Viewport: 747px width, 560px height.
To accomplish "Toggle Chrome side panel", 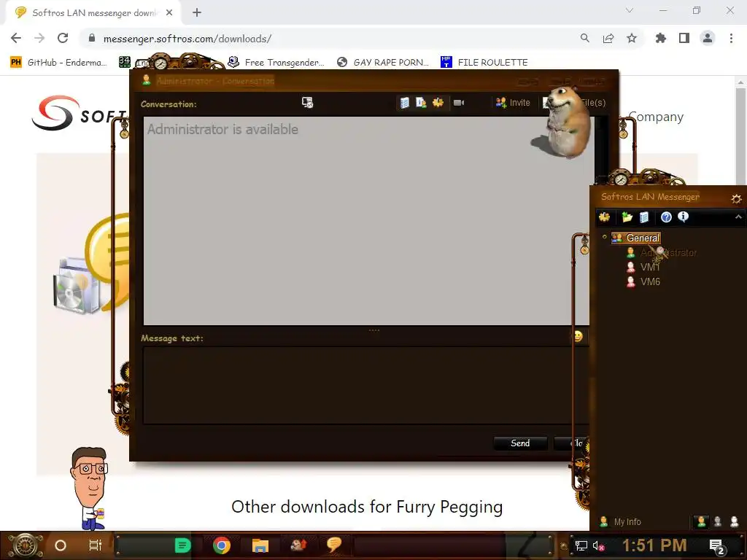I will pos(684,38).
